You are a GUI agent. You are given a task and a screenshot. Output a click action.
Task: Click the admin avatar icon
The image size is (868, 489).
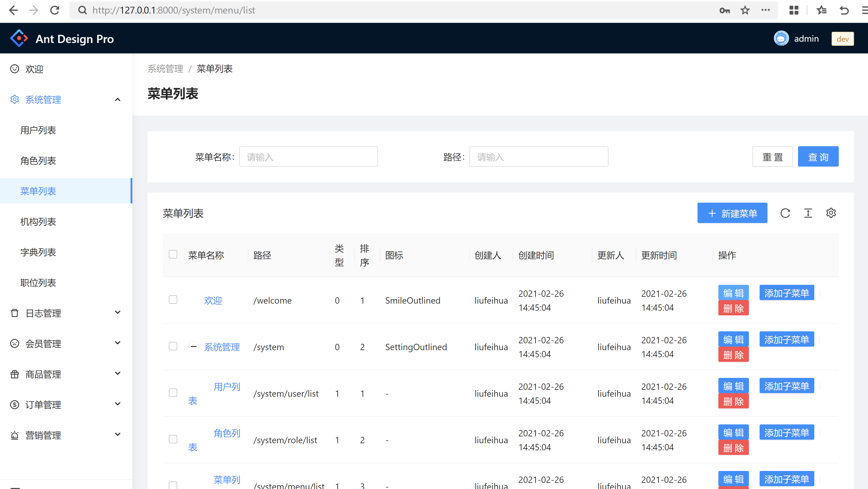click(781, 38)
